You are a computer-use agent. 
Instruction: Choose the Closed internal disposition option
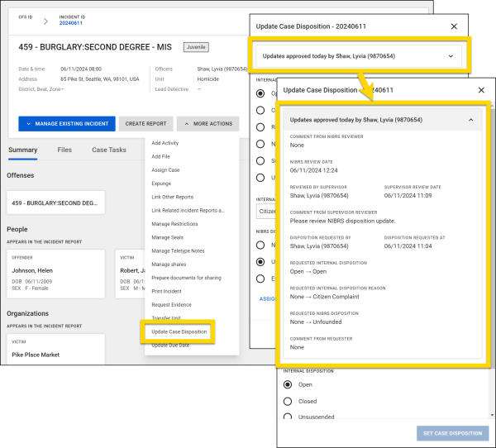click(x=288, y=402)
